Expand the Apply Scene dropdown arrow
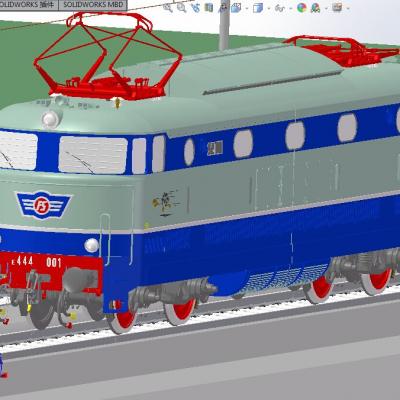 coord(326,8)
